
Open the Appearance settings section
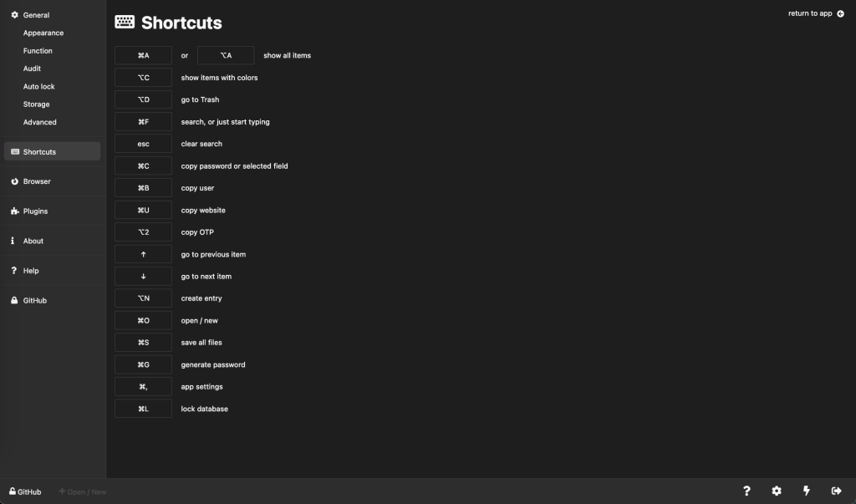click(x=43, y=33)
